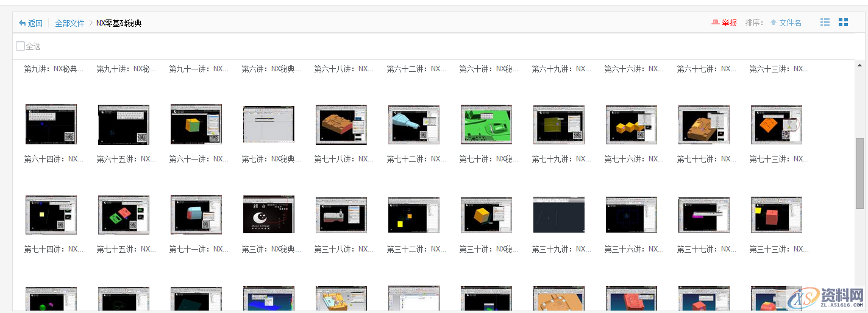Open the 第三十讲 video thumbnail
The height and width of the screenshot is (313, 868).
(486, 215)
